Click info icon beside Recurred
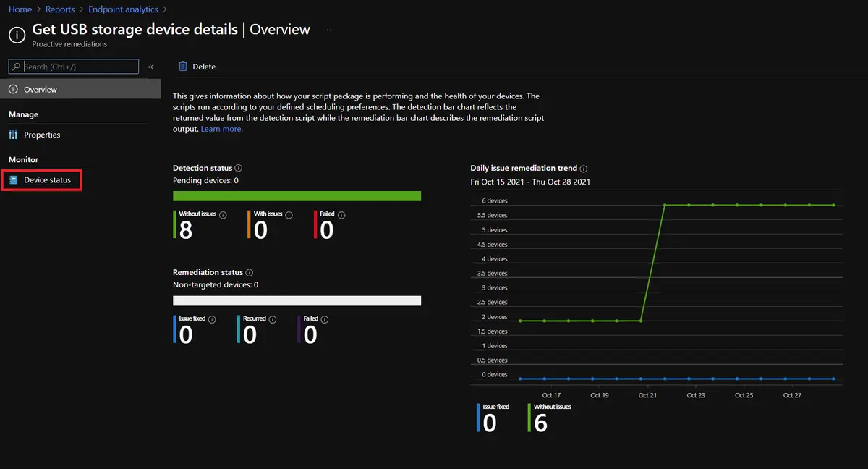The height and width of the screenshot is (469, 868). click(x=273, y=319)
